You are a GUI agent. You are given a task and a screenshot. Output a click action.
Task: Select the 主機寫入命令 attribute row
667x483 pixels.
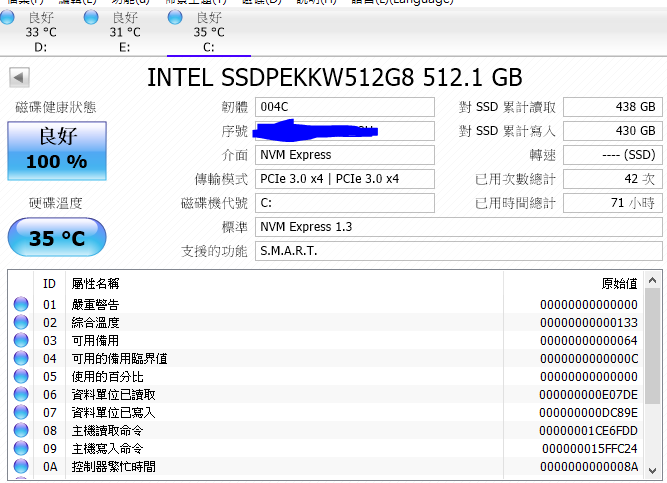325,448
